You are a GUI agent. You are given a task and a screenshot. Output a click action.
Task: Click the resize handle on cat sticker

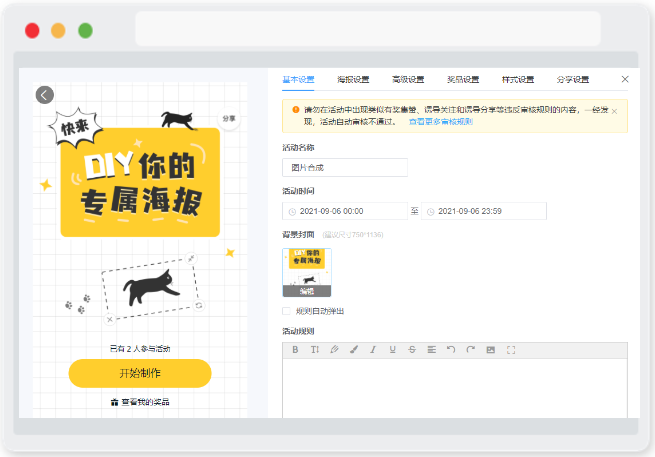(x=191, y=259)
